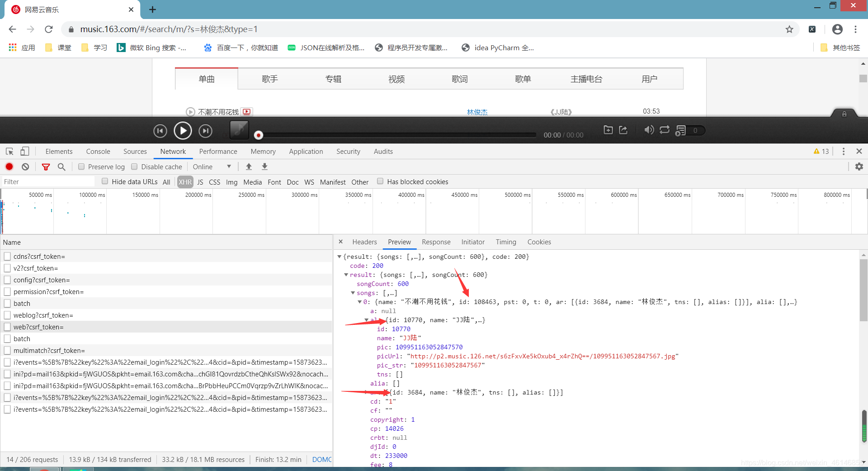
Task: Click the volume speaker icon
Action: pos(649,130)
